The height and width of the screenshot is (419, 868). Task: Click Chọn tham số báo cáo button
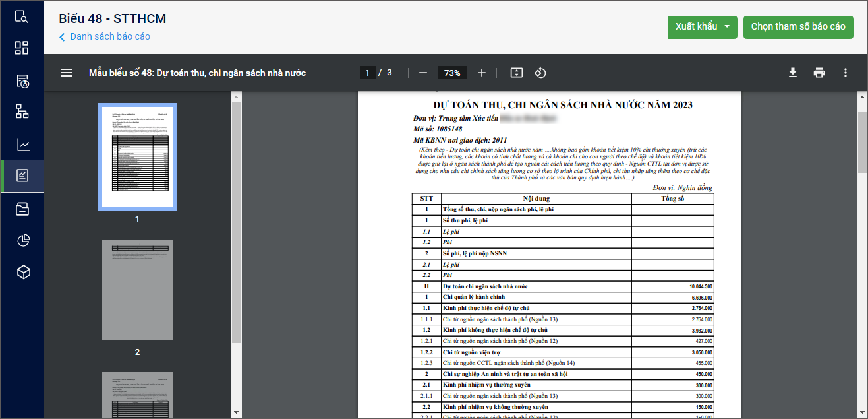tap(798, 27)
